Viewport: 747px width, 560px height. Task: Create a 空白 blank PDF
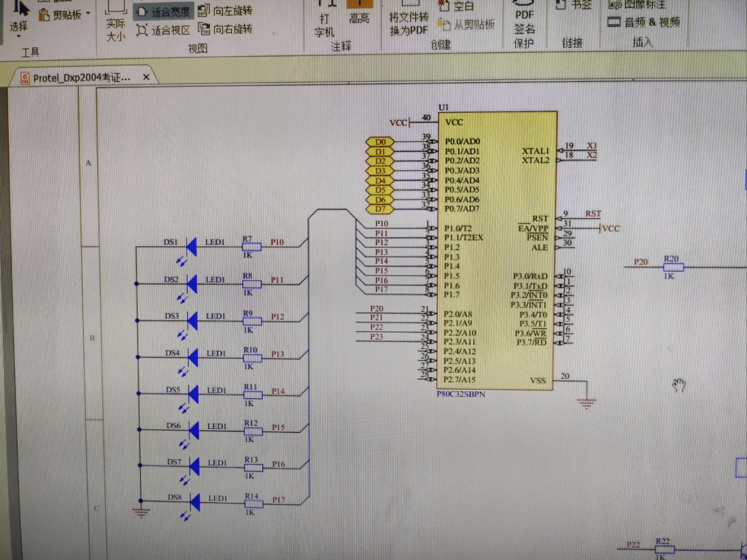456,6
